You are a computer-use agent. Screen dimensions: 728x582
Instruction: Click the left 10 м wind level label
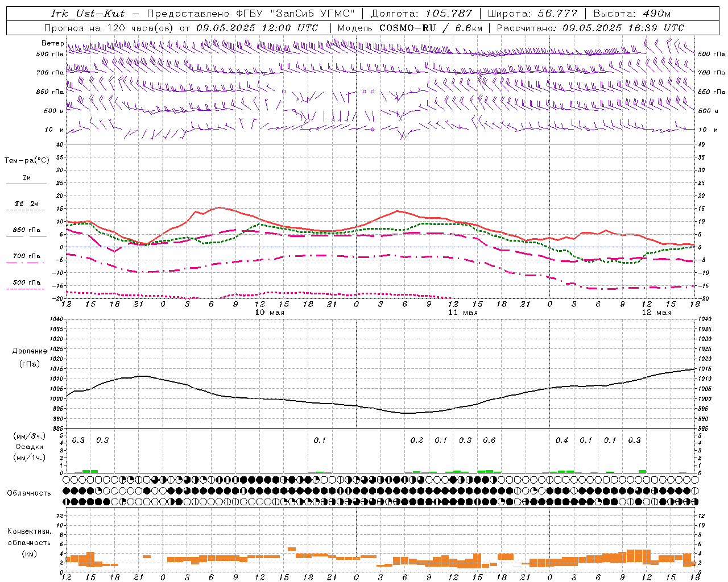[54, 130]
